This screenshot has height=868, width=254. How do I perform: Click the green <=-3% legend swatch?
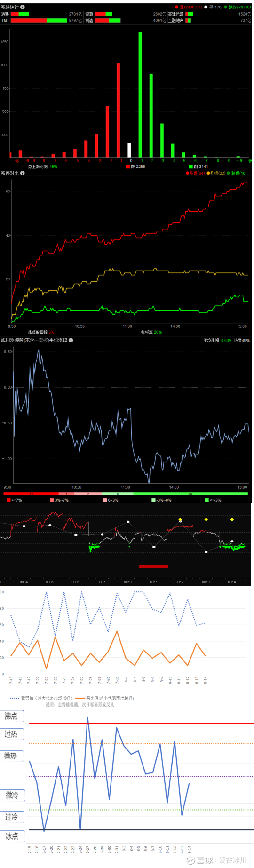(207, 500)
